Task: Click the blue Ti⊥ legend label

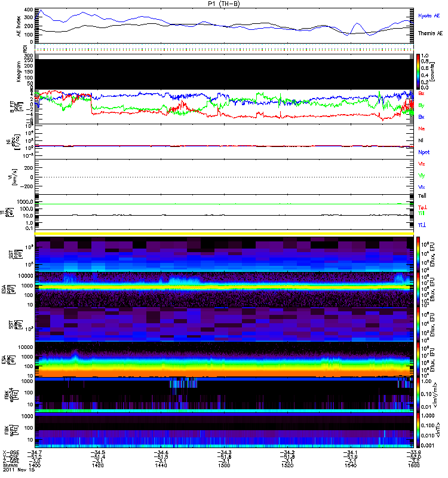Action: tap(422, 225)
